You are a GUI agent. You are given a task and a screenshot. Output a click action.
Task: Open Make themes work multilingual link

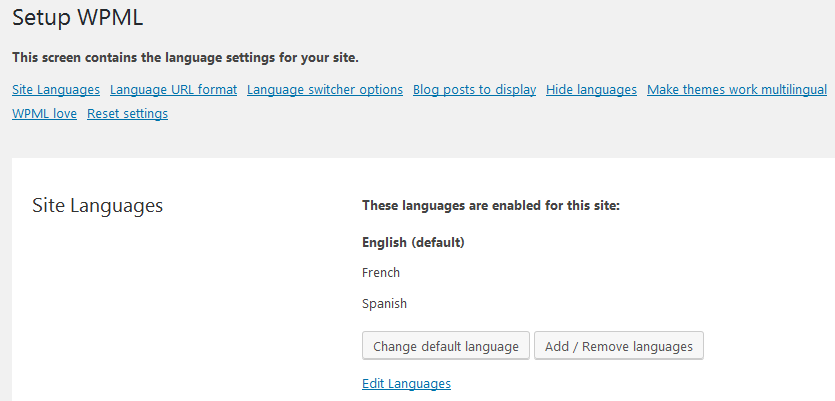tap(737, 89)
